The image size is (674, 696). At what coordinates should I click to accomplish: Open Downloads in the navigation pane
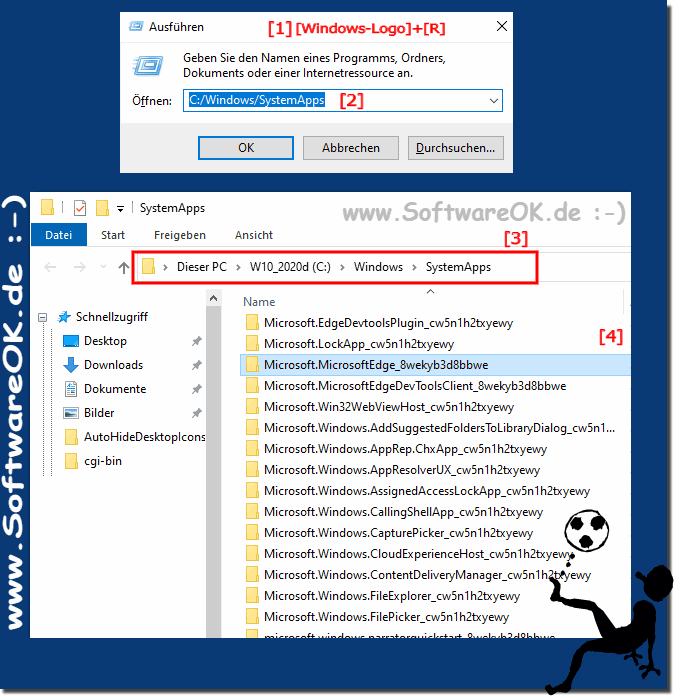click(113, 365)
